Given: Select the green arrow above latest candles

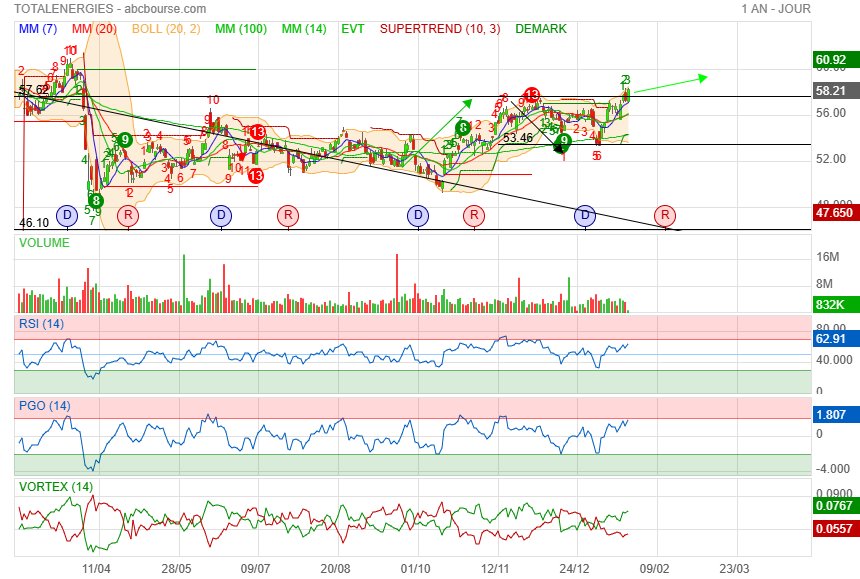Looking at the screenshot, I should tap(670, 84).
